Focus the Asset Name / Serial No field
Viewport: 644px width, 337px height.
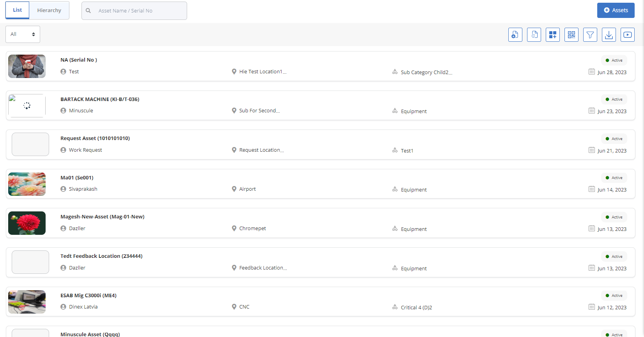[140, 11]
